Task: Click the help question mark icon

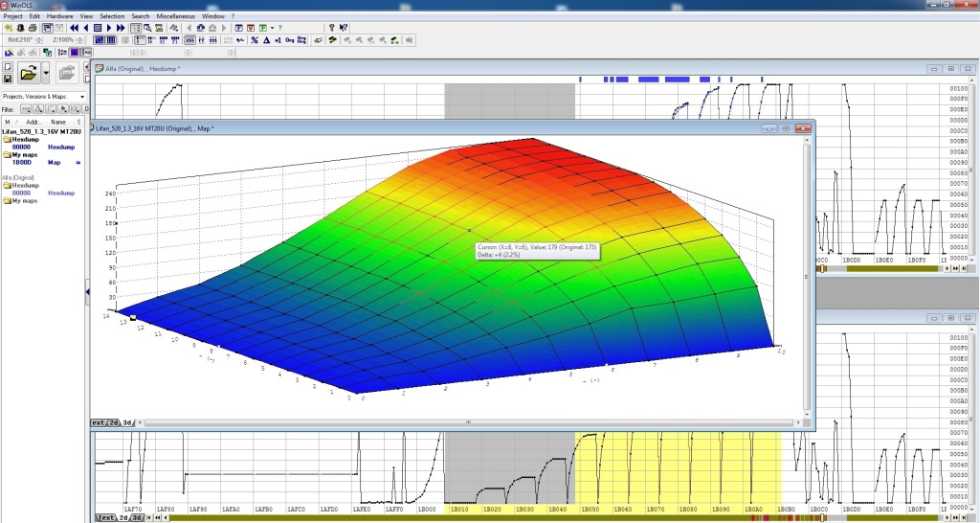Action: coord(331,28)
